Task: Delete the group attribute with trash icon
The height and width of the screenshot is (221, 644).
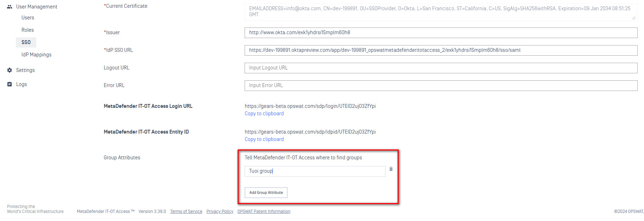Action: (x=391, y=169)
